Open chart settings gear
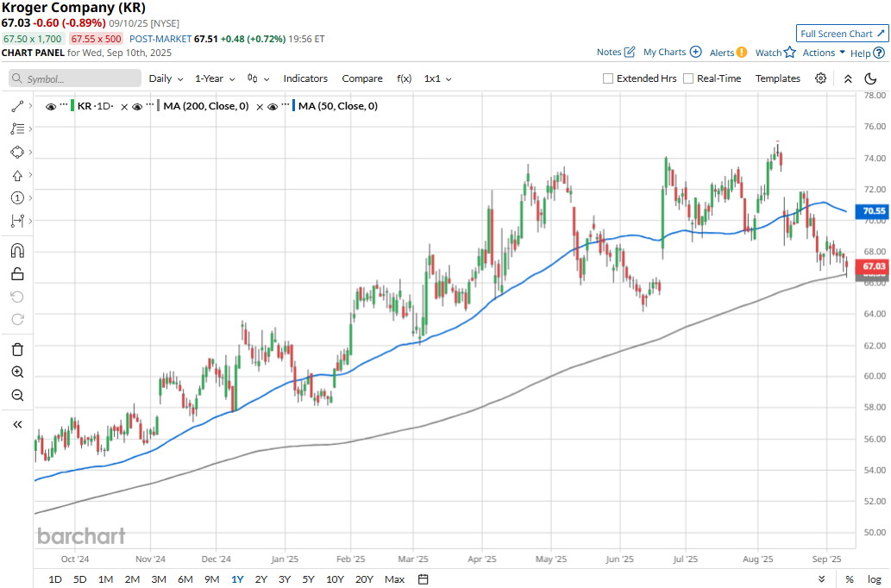This screenshot has width=891, height=588. pos(820,78)
